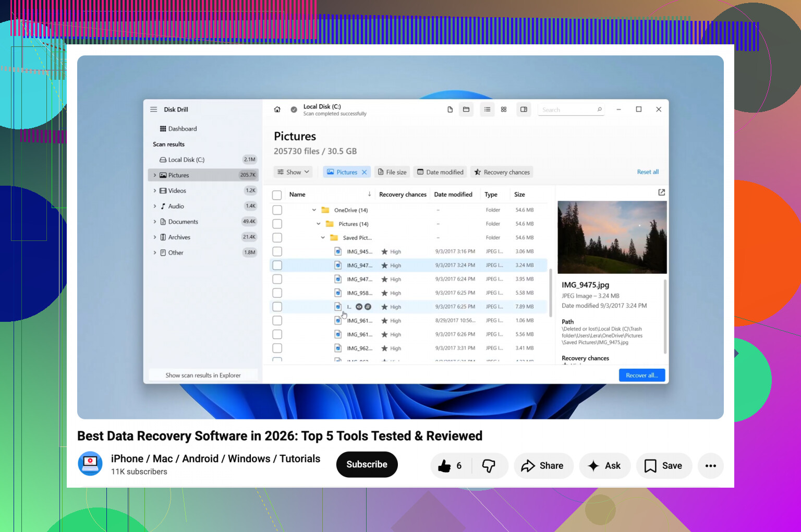Check the box for the 3.95 MB file

pos(277,279)
